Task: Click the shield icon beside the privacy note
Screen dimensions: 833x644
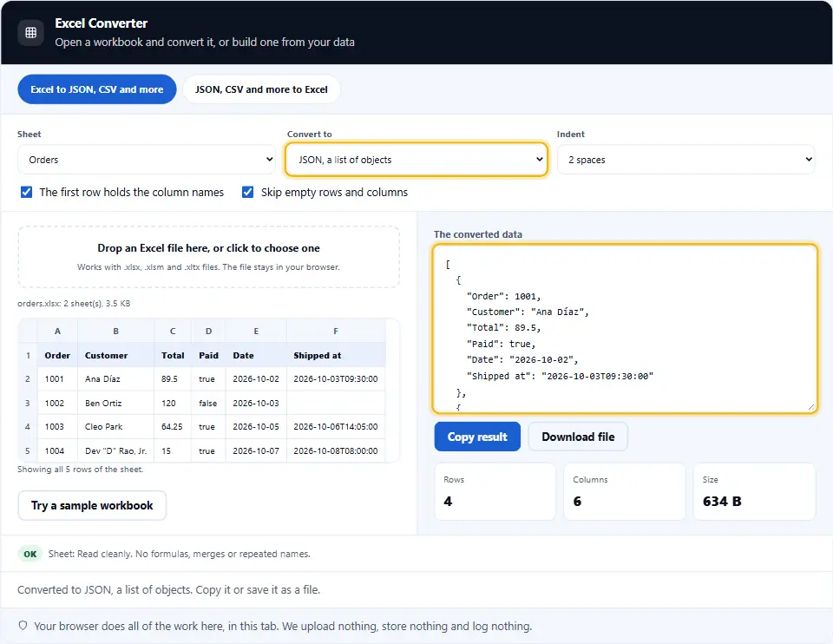Action: 23,626
